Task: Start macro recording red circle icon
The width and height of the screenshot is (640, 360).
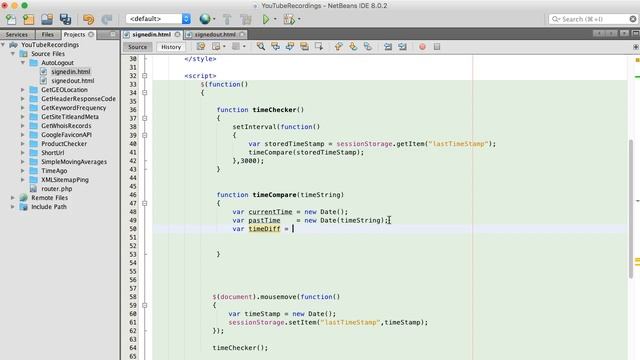Action: [422, 47]
